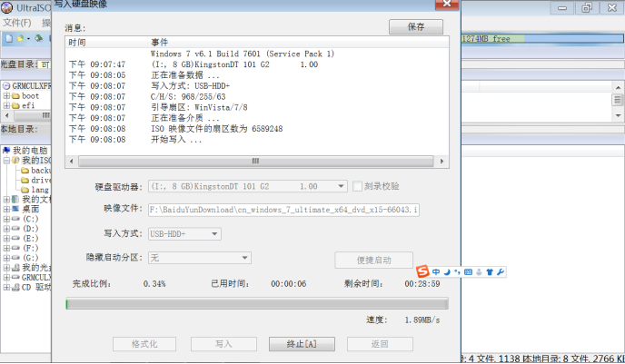Image resolution: width=625 pixels, height=364 pixels.
Task: Open Sogou settings wrench icon
Action: tap(501, 272)
